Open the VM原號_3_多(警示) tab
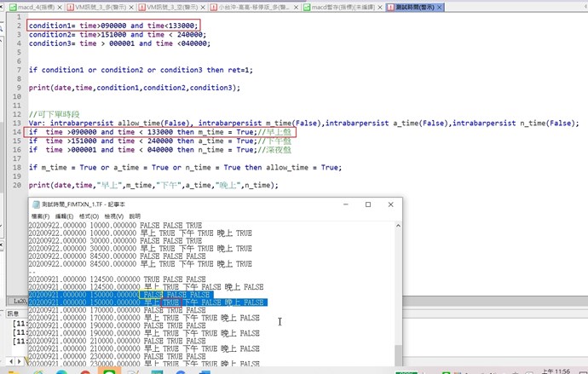588x374 pixels. (100, 7)
